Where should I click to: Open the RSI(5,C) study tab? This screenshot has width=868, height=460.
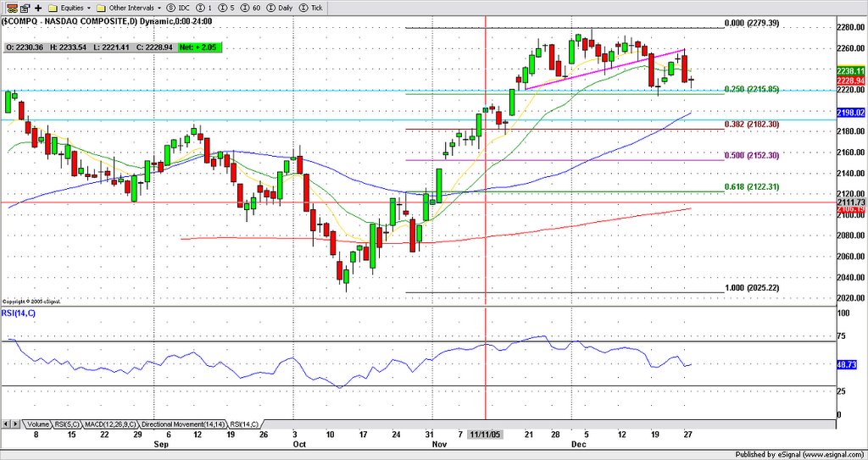68,424
